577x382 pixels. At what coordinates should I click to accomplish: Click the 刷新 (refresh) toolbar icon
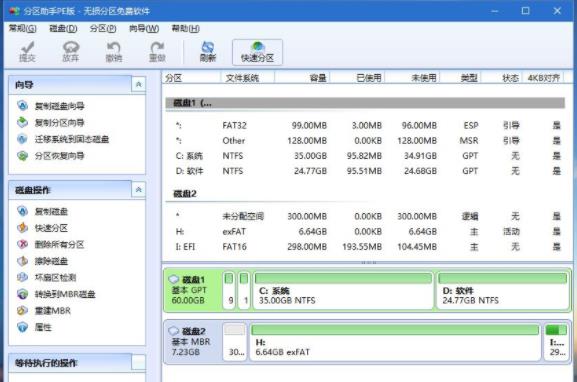[x=208, y=52]
